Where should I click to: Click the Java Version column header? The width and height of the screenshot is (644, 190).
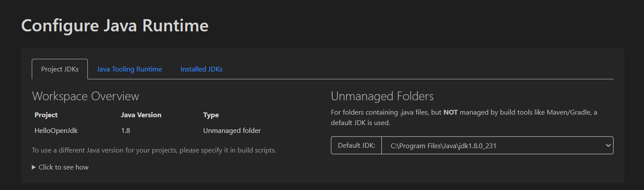(141, 115)
